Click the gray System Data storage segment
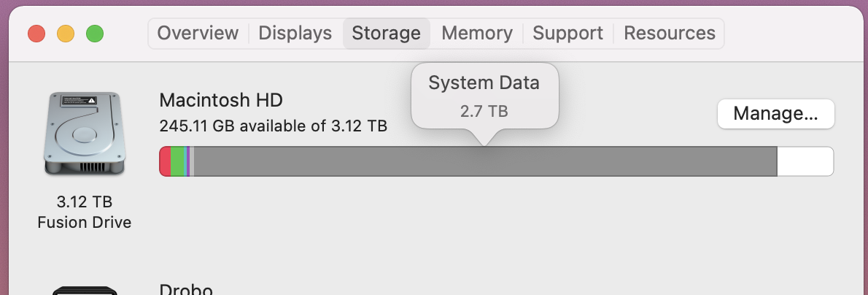868x295 pixels. (x=485, y=161)
